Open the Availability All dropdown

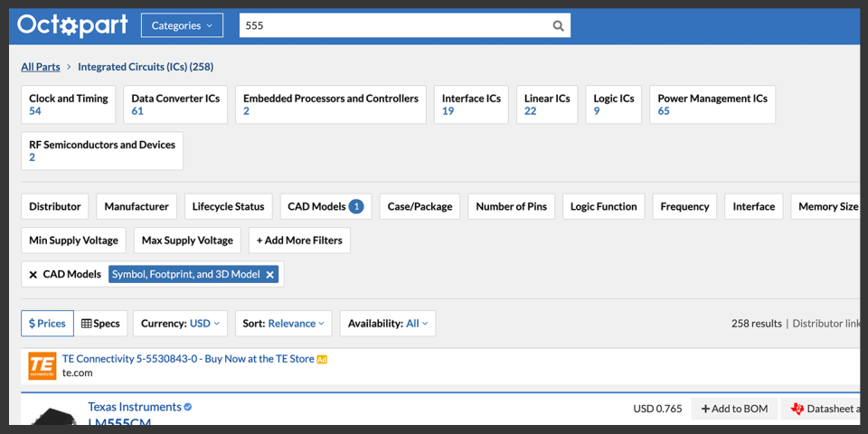point(388,323)
